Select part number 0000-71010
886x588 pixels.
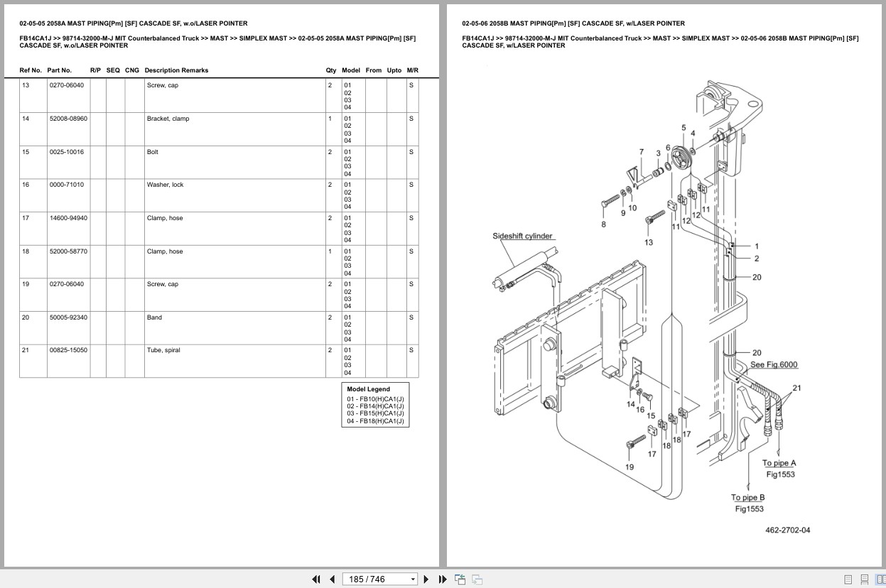click(66, 185)
